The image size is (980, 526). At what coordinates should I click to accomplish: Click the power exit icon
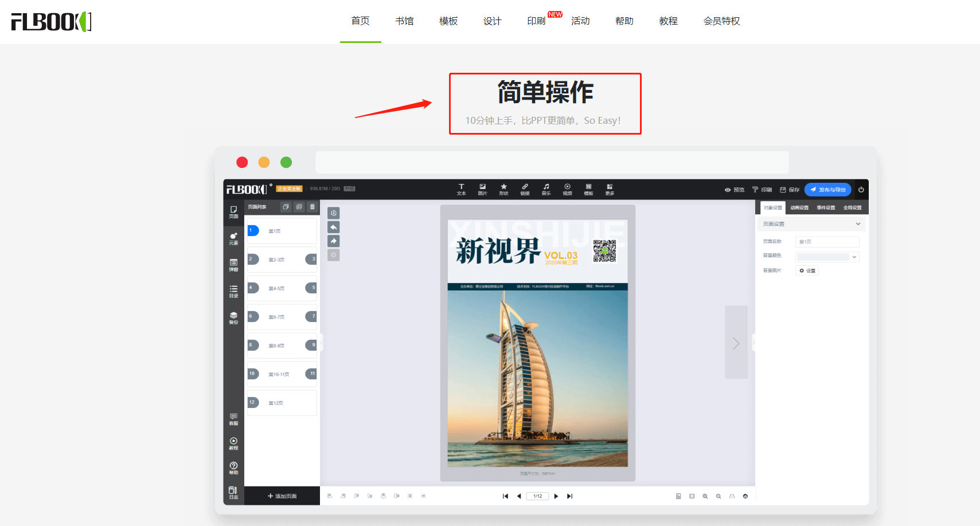(861, 190)
